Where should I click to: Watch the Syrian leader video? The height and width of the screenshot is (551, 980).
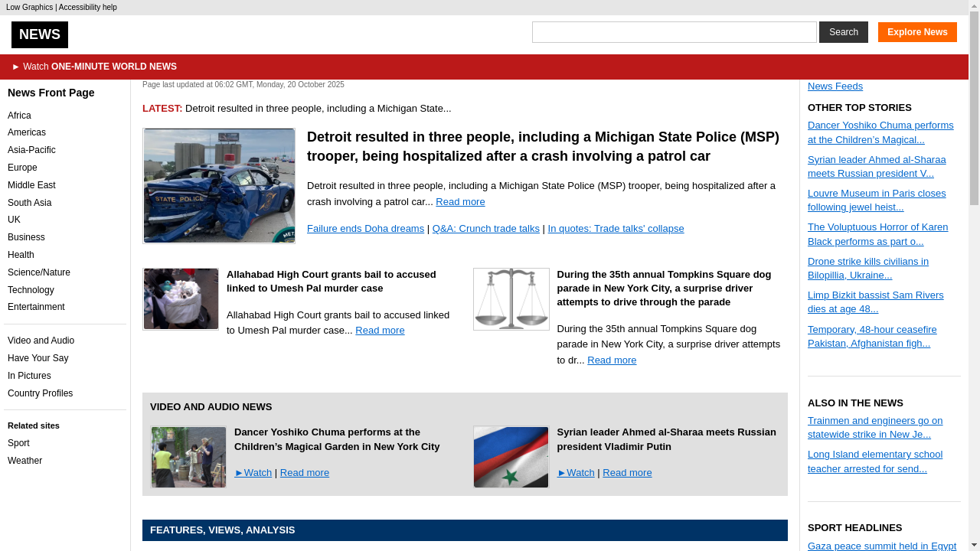576,473
